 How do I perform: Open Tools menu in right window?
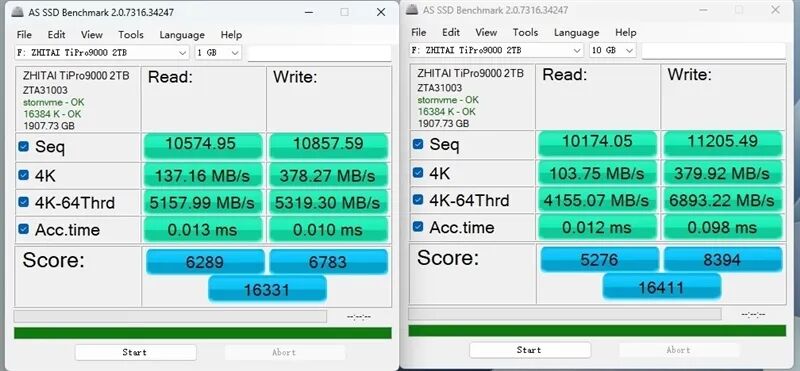(526, 32)
